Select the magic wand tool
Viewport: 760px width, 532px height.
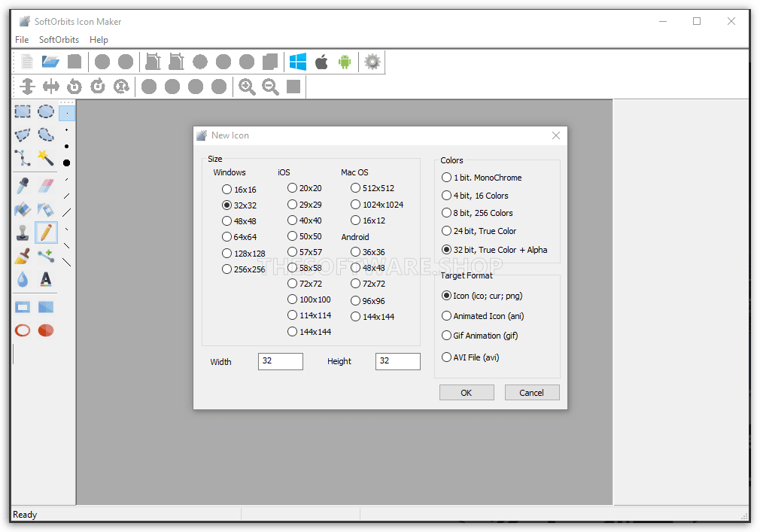click(x=46, y=158)
